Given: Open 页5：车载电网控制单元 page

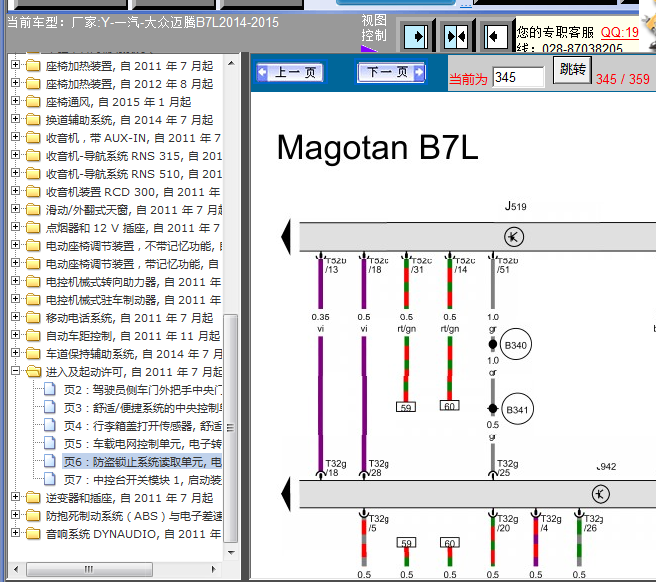Looking at the screenshot, I should 143,444.
